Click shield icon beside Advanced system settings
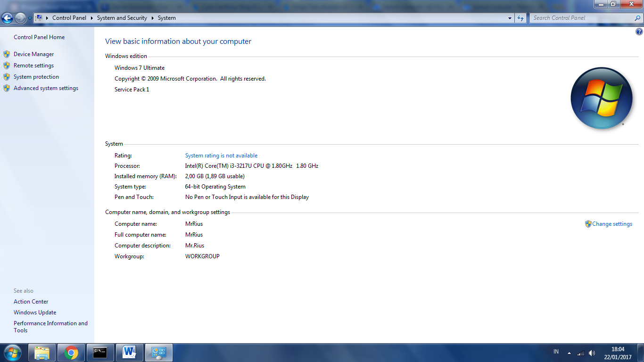The width and height of the screenshot is (644, 362). tap(7, 88)
